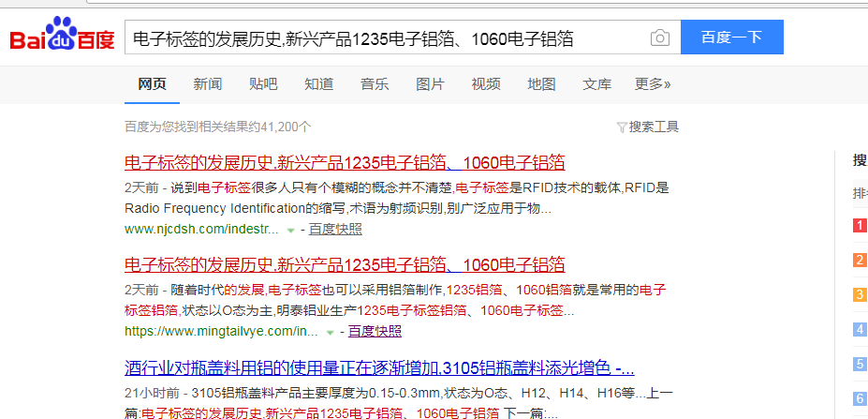The width and height of the screenshot is (868, 419).
Task: Click the search tools funnel icon
Action: point(622,127)
